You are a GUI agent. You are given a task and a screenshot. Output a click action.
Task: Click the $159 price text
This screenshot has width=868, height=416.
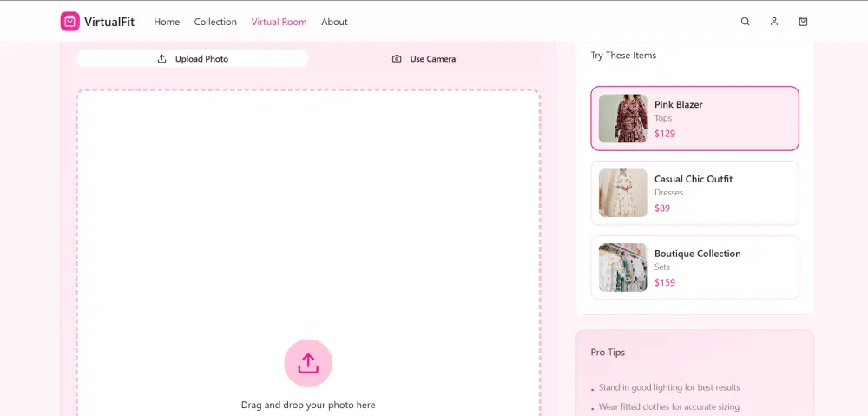(x=665, y=282)
